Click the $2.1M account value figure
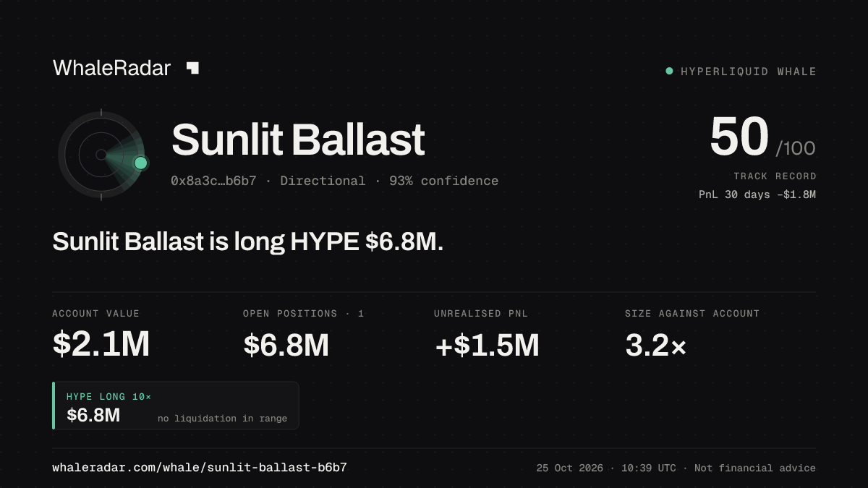 pyautogui.click(x=101, y=345)
